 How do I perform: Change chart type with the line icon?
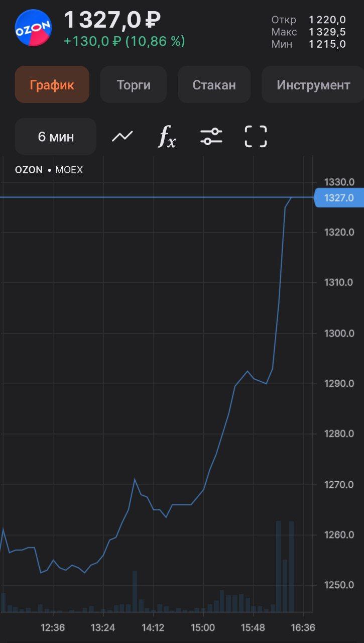click(x=123, y=136)
